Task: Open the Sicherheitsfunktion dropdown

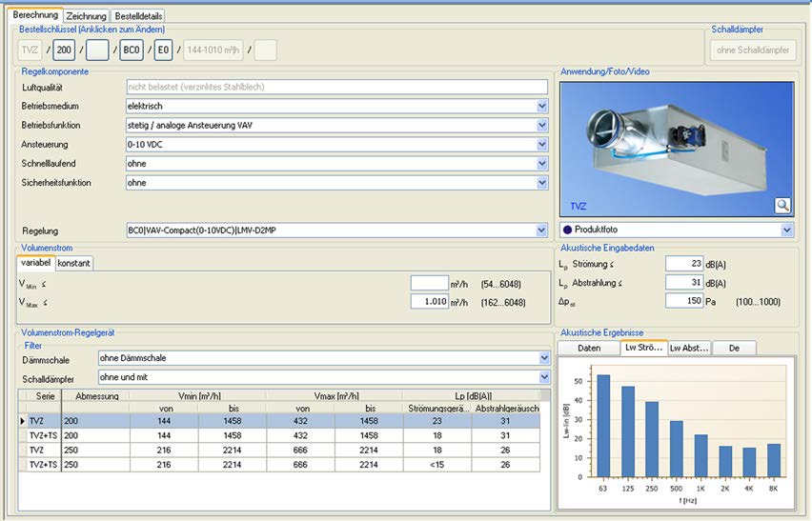Action: 541,183
